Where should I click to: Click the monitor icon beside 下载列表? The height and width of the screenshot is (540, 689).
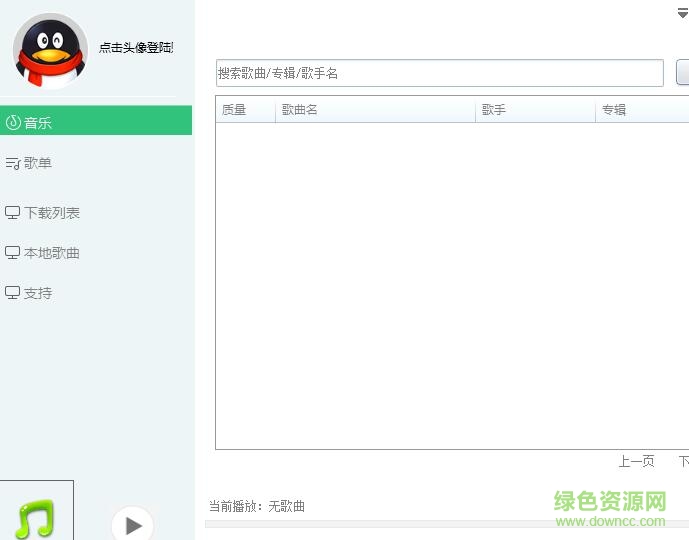point(13,213)
